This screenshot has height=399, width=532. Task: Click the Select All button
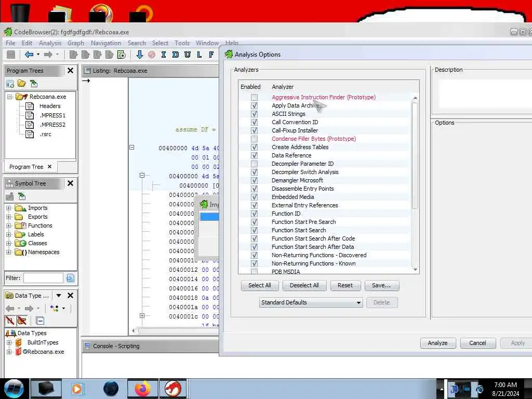(x=260, y=285)
